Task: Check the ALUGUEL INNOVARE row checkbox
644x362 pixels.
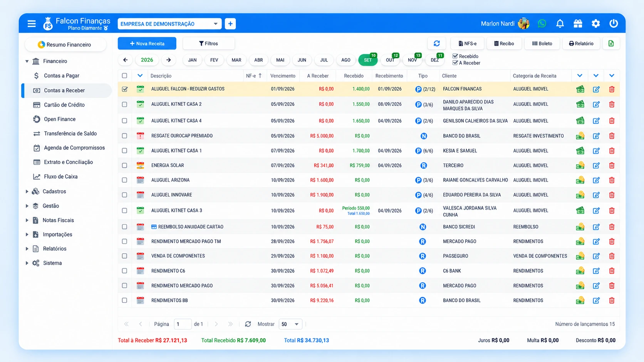Action: click(x=124, y=195)
